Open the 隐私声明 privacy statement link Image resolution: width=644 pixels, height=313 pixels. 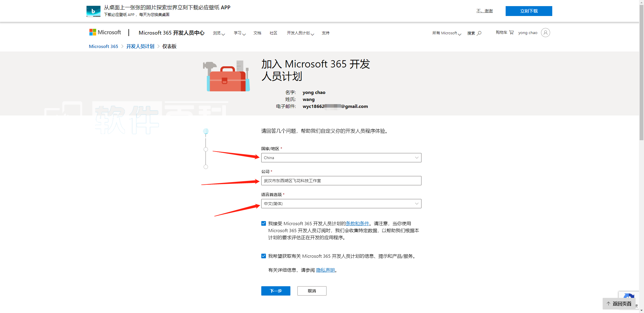point(325,270)
